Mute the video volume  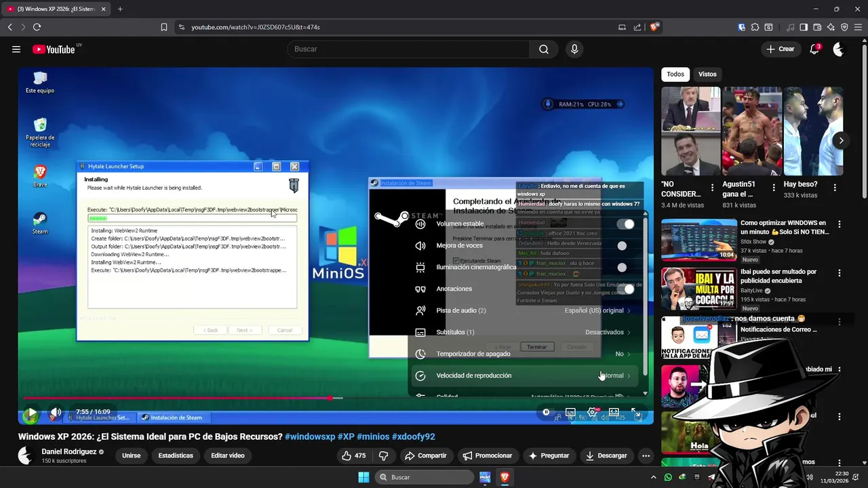[x=56, y=412]
